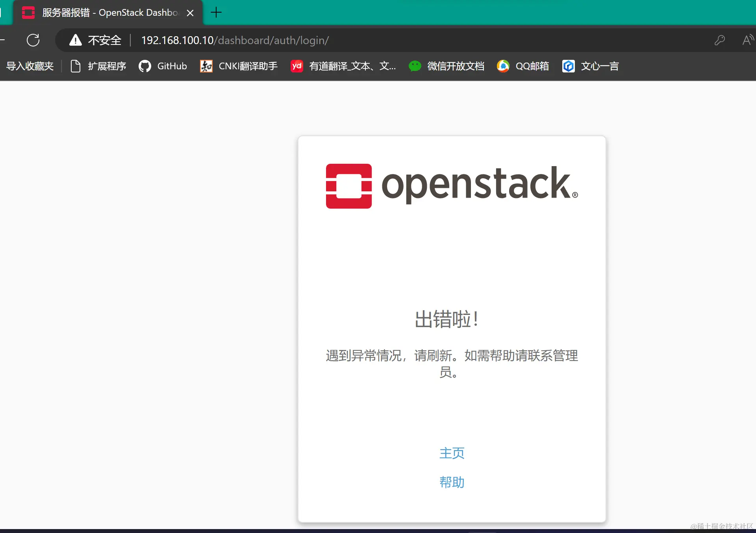Reload the page with the refresh icon
756x533 pixels.
33,40
